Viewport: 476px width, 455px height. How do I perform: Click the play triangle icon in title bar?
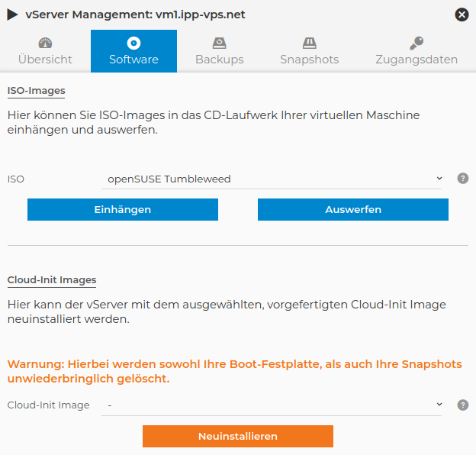click(x=13, y=15)
